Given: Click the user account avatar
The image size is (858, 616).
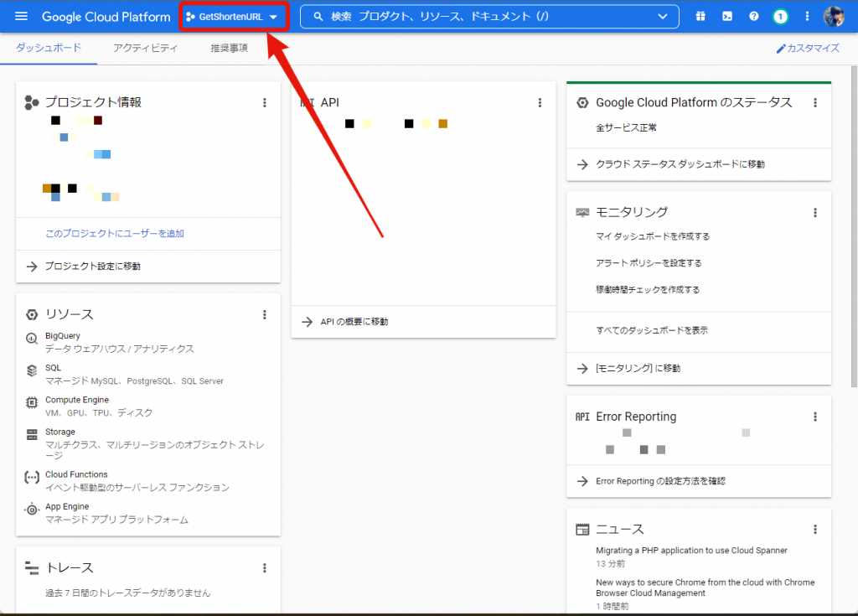Looking at the screenshot, I should click(x=834, y=17).
